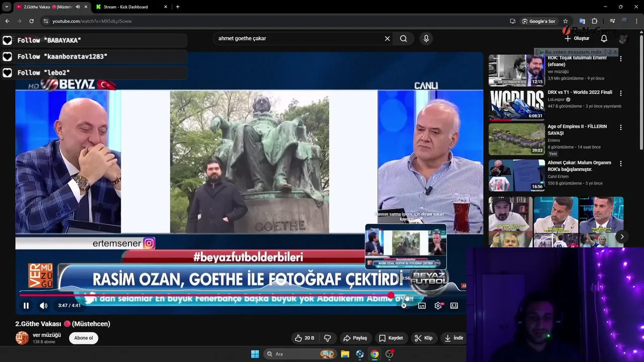Open options for ROK: Toşak tutulmalı video

coord(621,59)
